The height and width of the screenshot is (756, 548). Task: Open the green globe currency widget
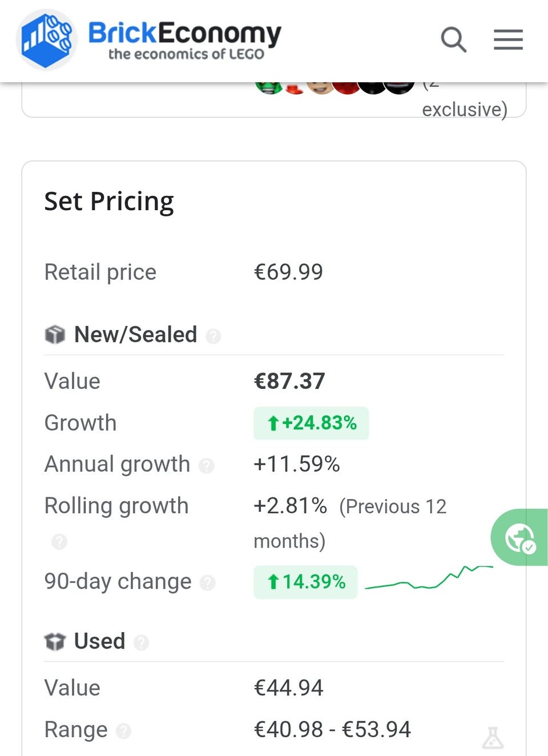[519, 538]
